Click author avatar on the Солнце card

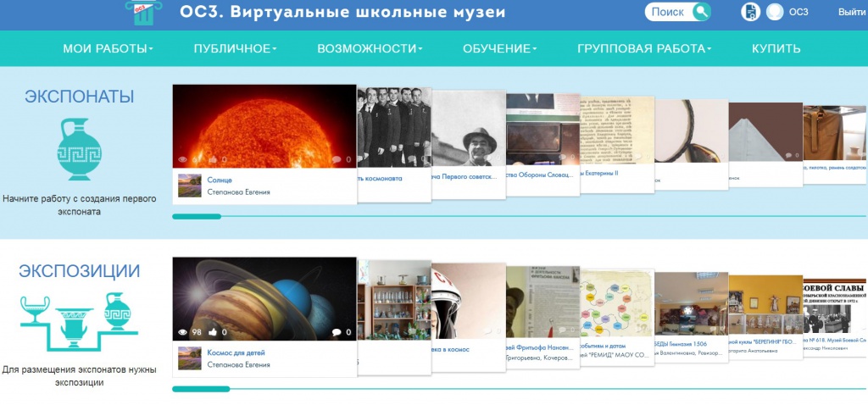coord(189,186)
